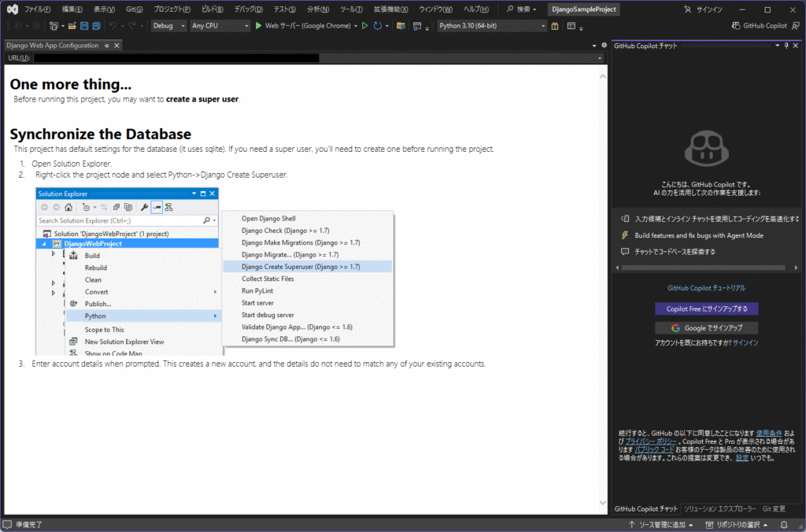806x532 pixels.
Task: Switch to the ソリューション エクスプローラー tab
Action: pyautogui.click(x=719, y=508)
